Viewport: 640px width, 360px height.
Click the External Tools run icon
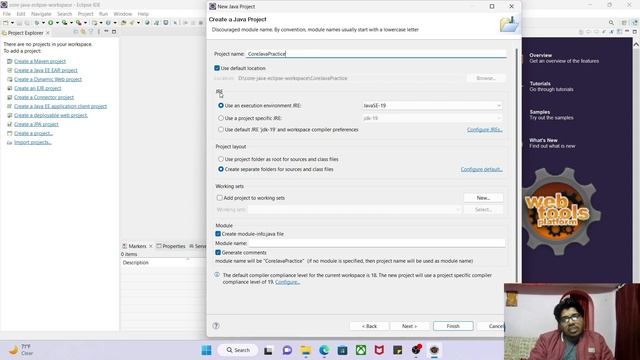(78, 23)
